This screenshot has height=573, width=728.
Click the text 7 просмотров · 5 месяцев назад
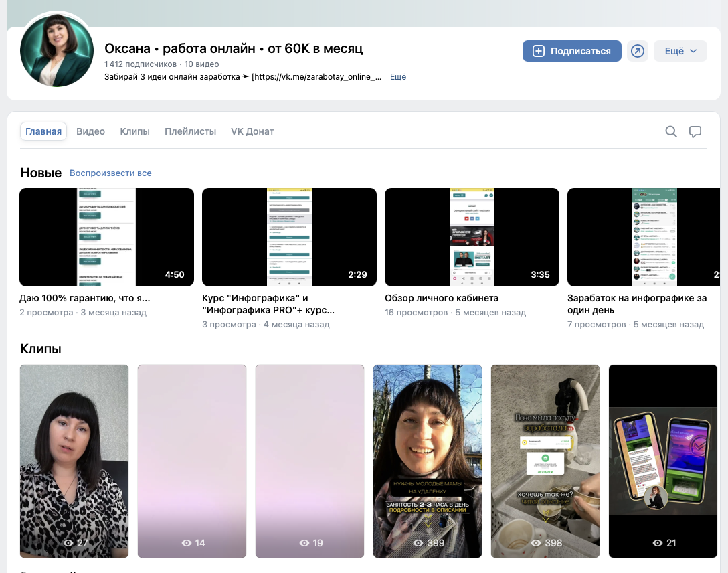coord(636,325)
